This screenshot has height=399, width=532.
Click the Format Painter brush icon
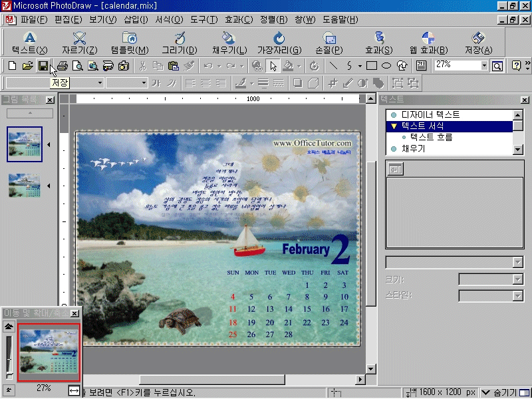coord(189,65)
